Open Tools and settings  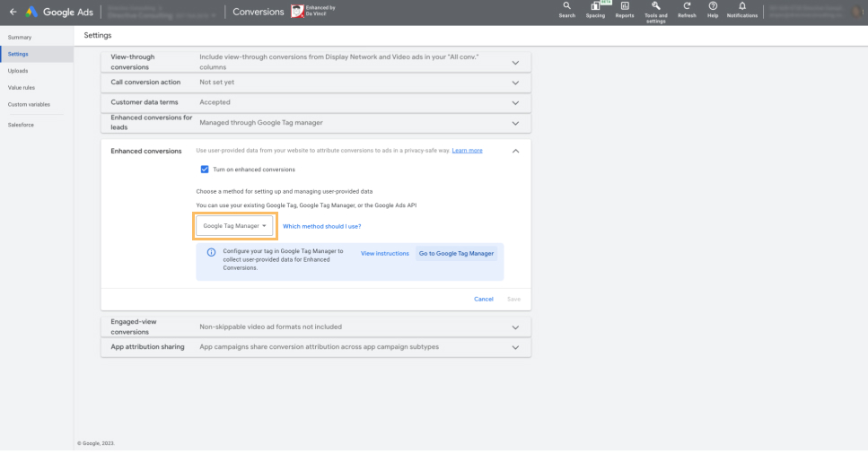pyautogui.click(x=655, y=12)
